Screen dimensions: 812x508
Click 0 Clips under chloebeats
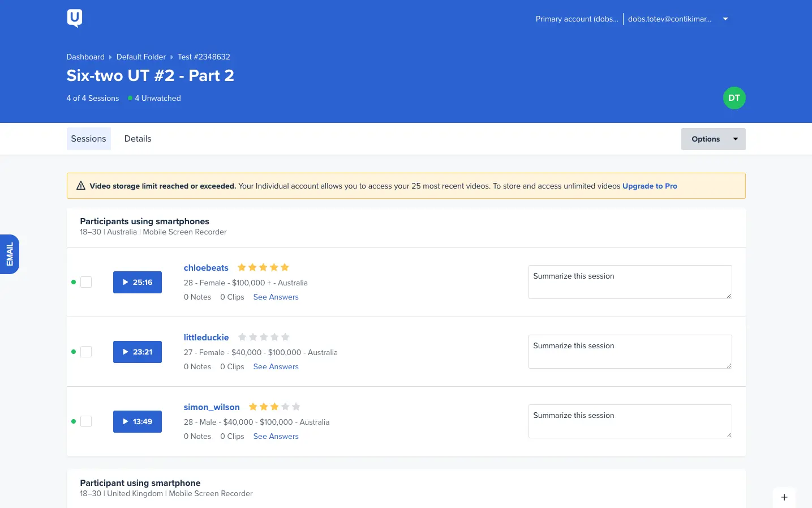pos(232,297)
